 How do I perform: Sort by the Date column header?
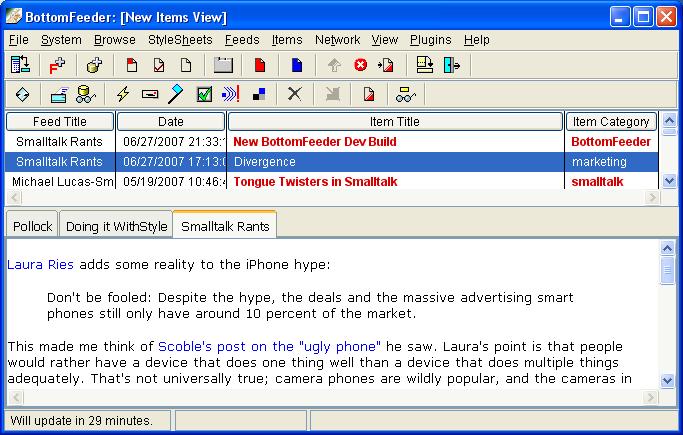coord(171,121)
